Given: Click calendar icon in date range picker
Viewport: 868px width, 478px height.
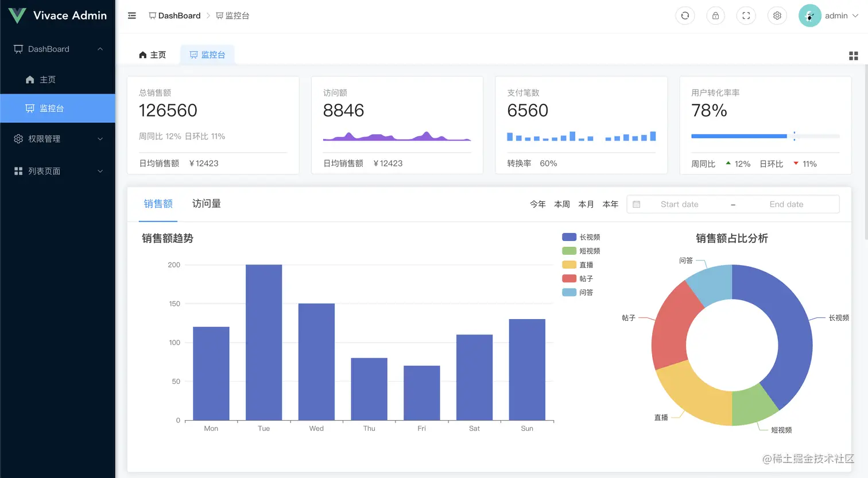Looking at the screenshot, I should (x=637, y=204).
